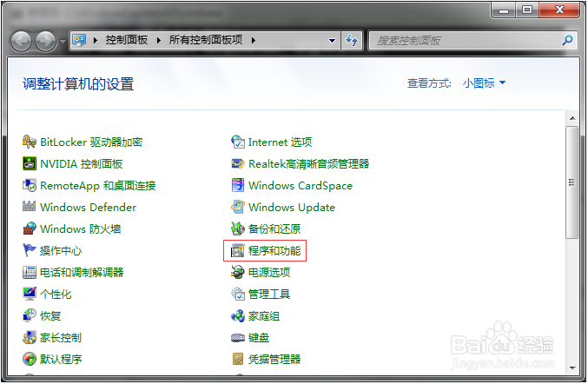This screenshot has width=588, height=384.
Task: Click the Realtek audio manager icon
Action: pos(238,164)
